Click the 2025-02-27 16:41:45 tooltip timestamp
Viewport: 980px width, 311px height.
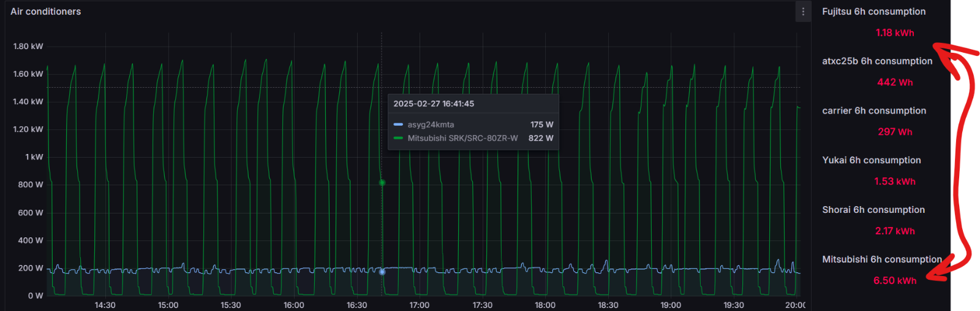click(434, 104)
